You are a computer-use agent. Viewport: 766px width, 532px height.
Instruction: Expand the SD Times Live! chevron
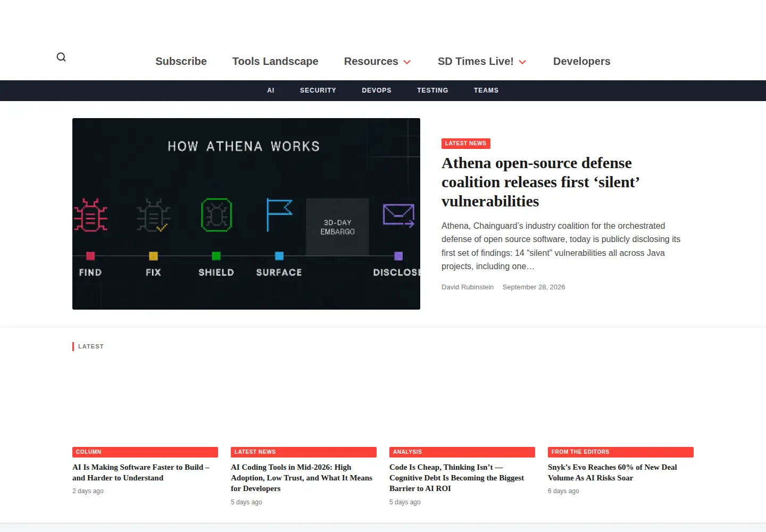(522, 62)
